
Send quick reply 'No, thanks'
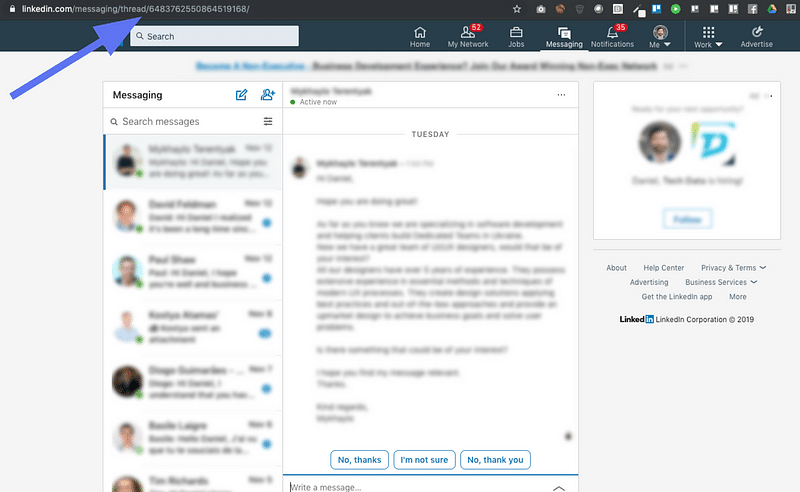pos(359,460)
